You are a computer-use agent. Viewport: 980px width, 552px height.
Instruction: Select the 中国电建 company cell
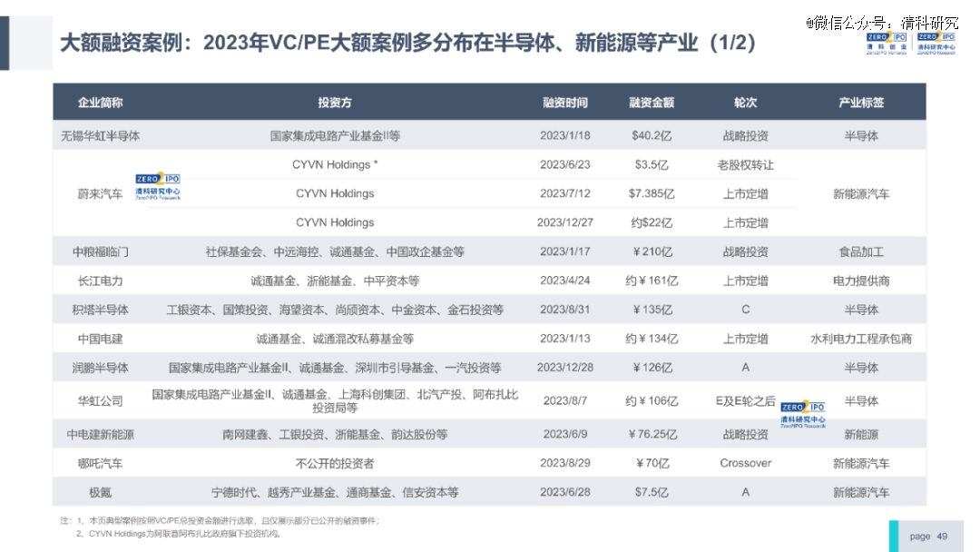pos(100,339)
